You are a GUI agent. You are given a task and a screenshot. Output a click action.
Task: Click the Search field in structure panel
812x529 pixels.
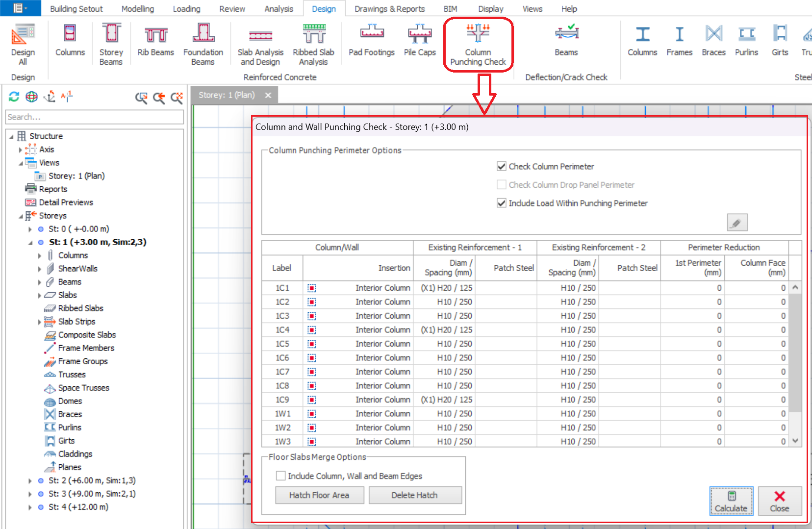(x=94, y=117)
